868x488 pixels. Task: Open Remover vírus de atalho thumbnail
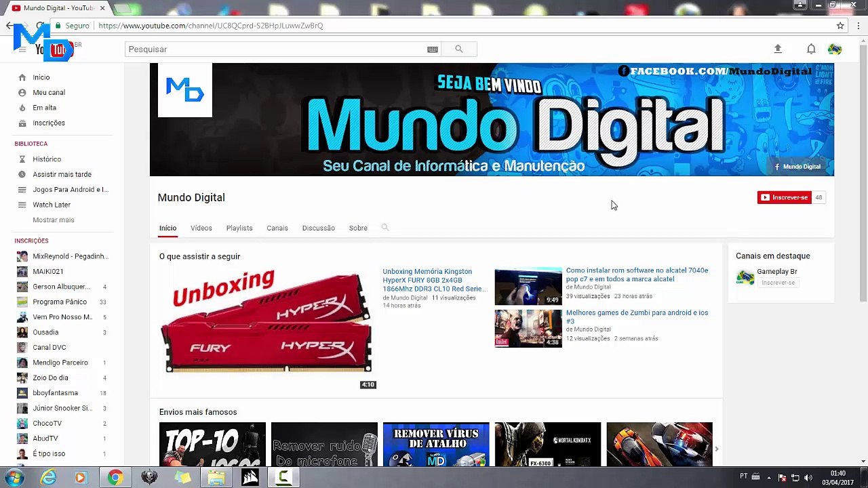click(436, 445)
